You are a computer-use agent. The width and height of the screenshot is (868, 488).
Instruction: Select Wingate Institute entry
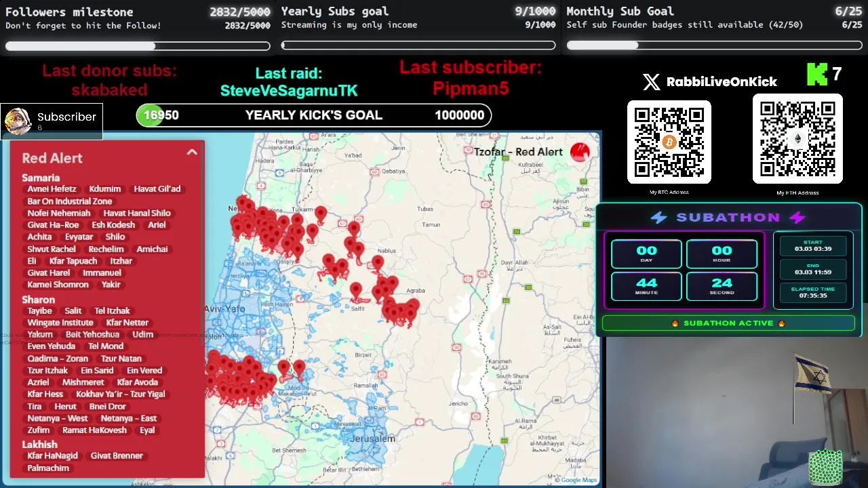[60, 323]
